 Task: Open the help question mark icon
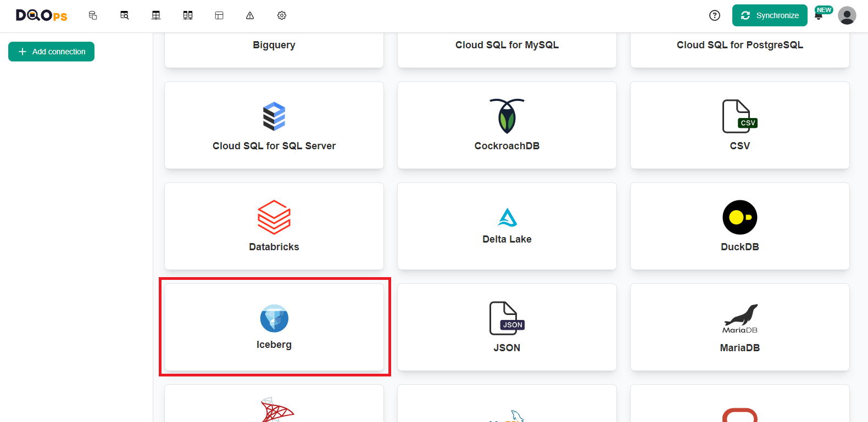click(715, 15)
